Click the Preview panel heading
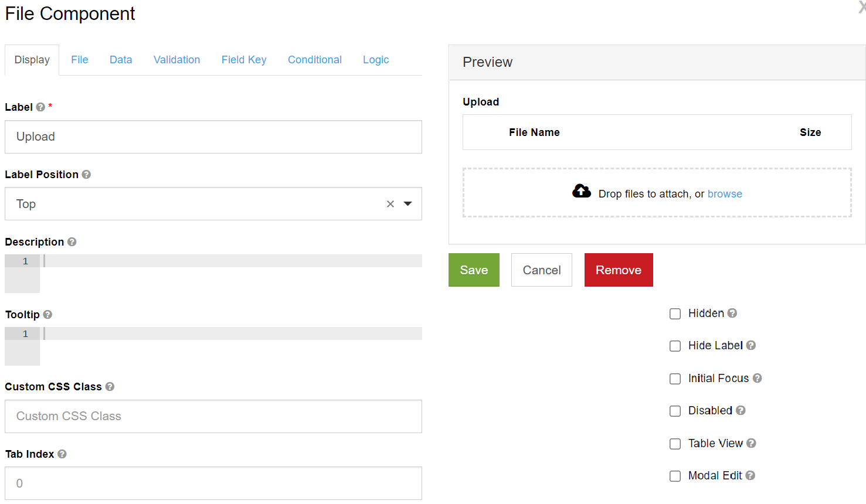866x504 pixels. tap(488, 62)
